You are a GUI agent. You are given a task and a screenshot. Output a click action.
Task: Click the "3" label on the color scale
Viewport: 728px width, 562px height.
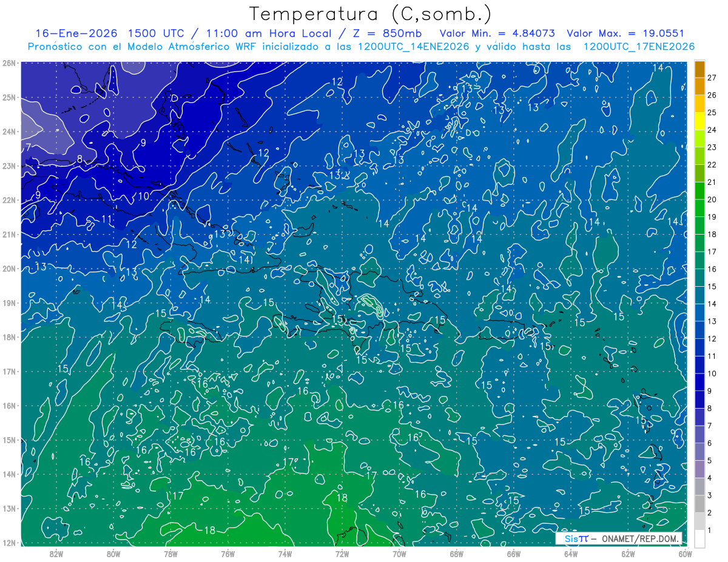pos(709,495)
